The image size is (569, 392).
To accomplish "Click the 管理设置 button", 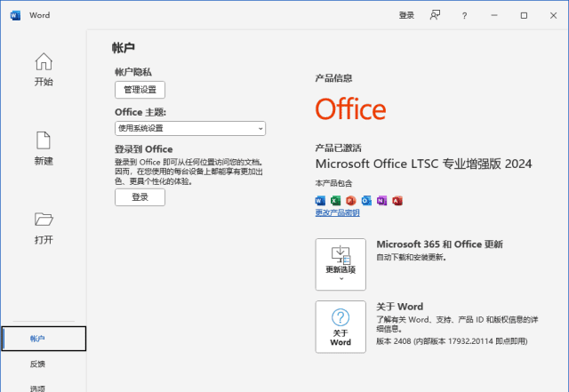I will [140, 90].
